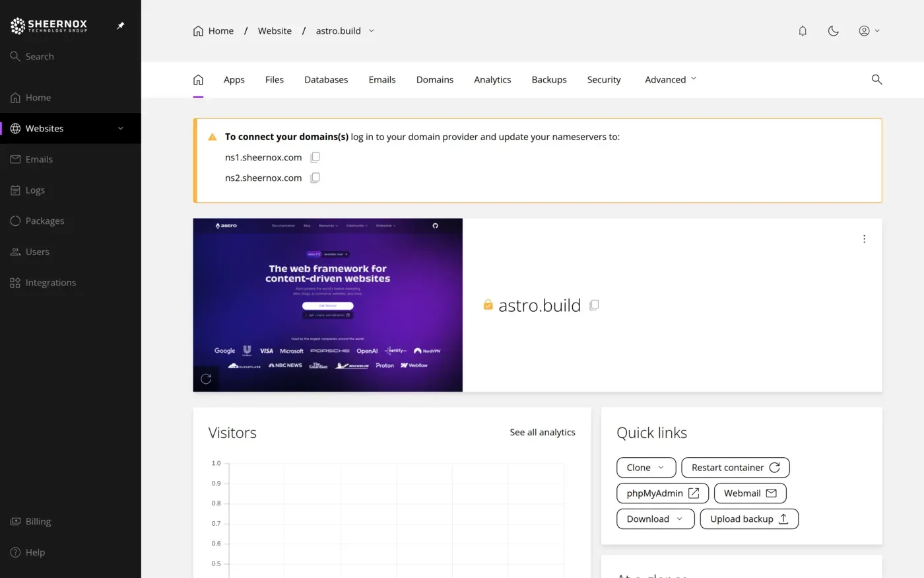Click the Sheernox logo in the sidebar
The width and height of the screenshot is (924, 578).
click(x=49, y=26)
